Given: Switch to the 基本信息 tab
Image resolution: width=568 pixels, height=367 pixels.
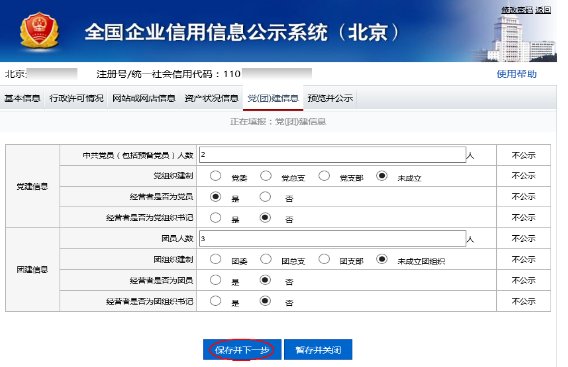Looking at the screenshot, I should coord(22,98).
